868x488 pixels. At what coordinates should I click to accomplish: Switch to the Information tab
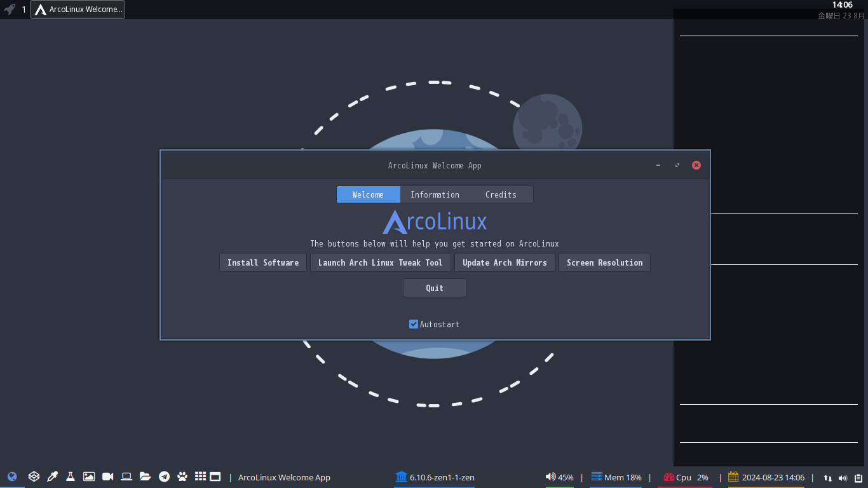(x=435, y=194)
